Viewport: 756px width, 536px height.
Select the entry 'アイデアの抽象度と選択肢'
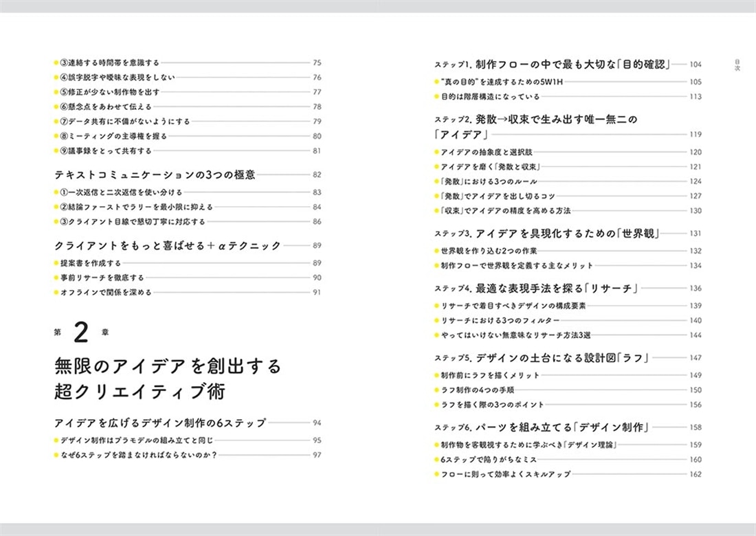tap(487, 153)
